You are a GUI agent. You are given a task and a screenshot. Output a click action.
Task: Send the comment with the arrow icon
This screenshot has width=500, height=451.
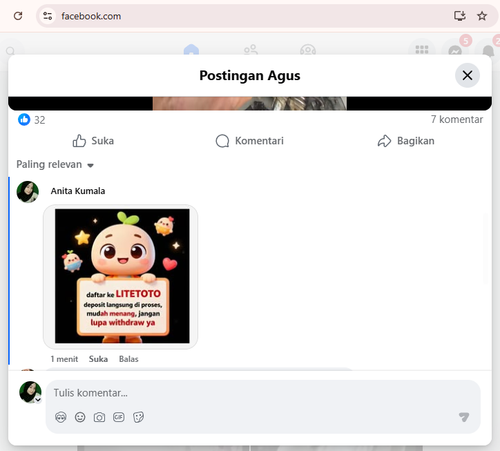[x=464, y=417]
